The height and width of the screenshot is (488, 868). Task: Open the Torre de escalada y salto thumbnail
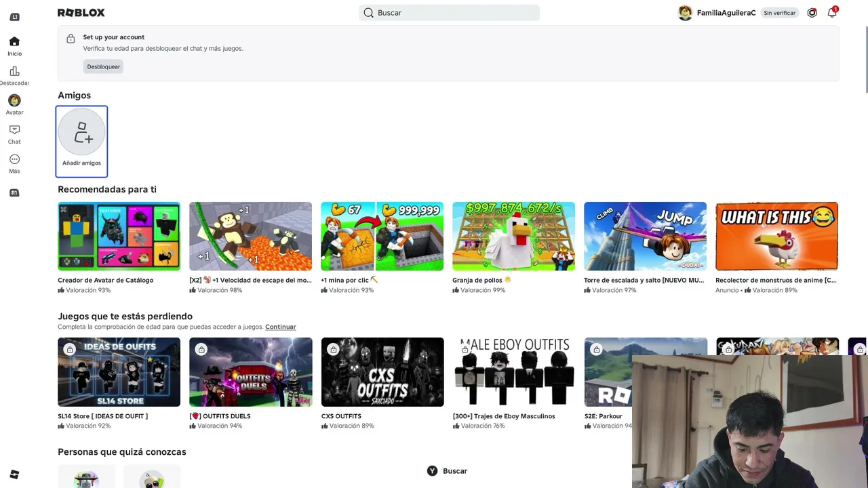(645, 237)
